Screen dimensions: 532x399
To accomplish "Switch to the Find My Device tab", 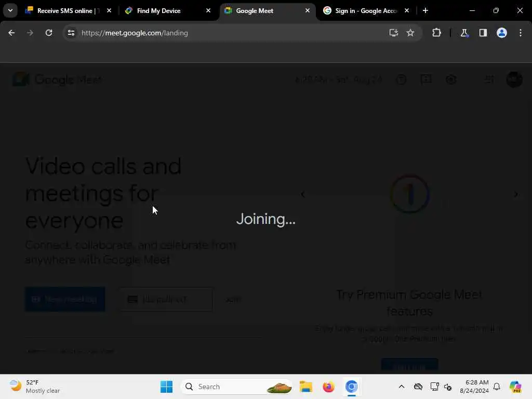I will click(168, 10).
